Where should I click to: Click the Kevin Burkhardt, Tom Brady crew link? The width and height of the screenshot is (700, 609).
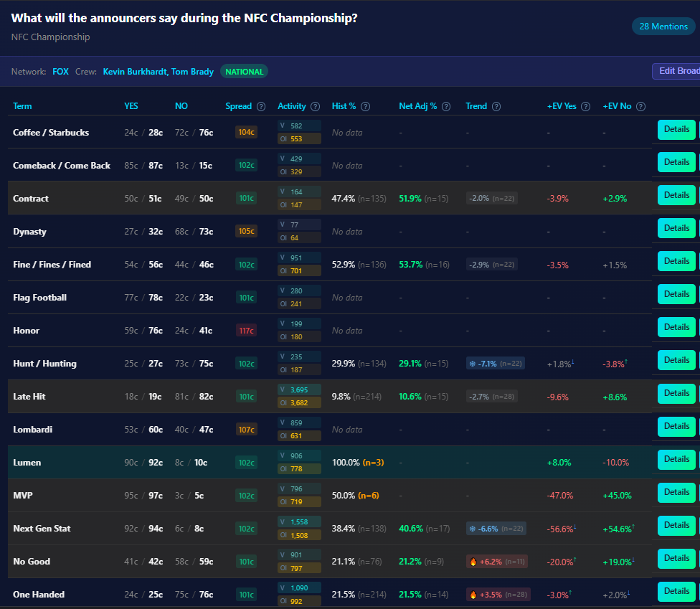[158, 72]
